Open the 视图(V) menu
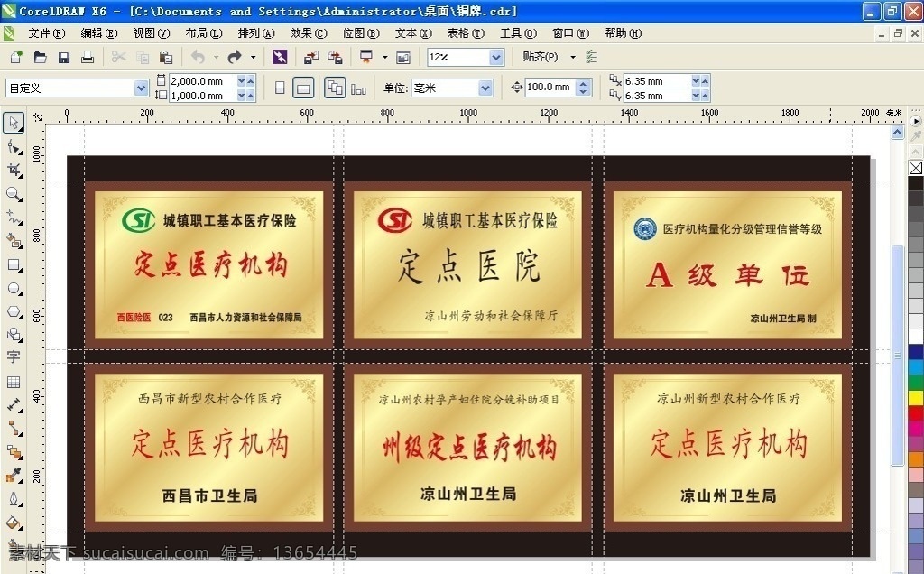This screenshot has height=574, width=924. (x=152, y=33)
